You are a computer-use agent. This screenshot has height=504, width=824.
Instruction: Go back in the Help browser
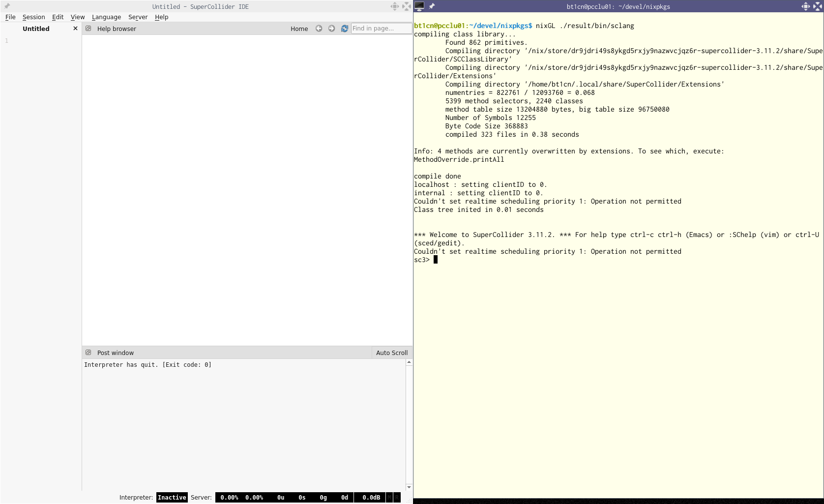click(x=319, y=29)
